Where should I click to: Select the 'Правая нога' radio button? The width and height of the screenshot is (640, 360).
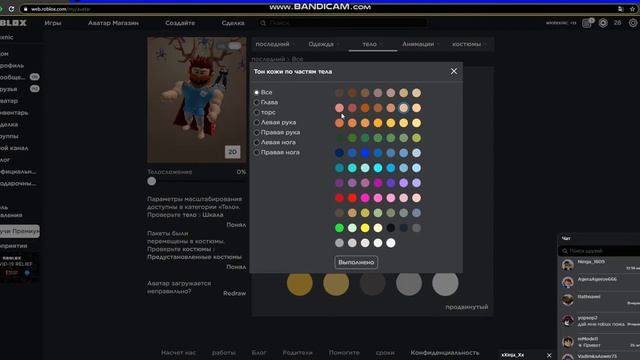coord(256,152)
